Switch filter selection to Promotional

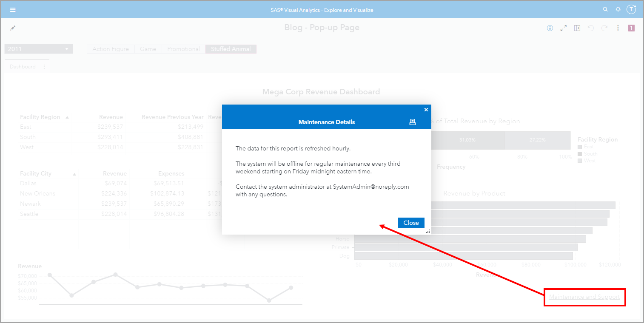click(183, 48)
